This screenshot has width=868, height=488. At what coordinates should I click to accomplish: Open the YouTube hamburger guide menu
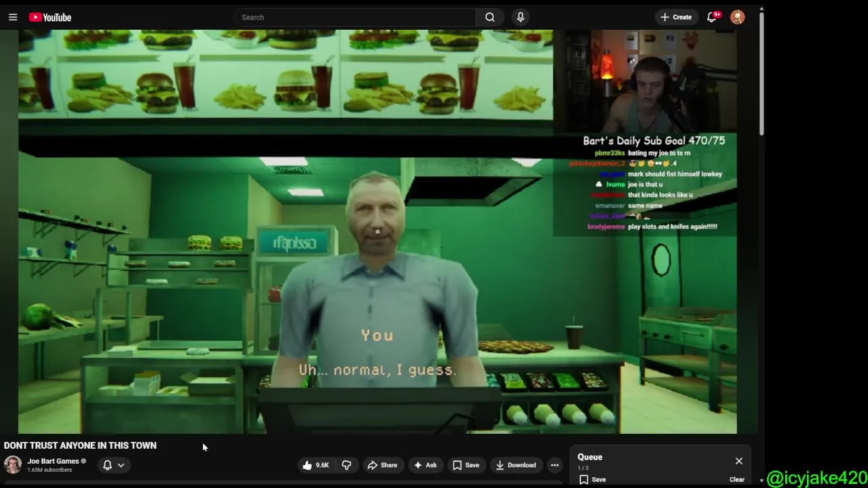click(13, 17)
